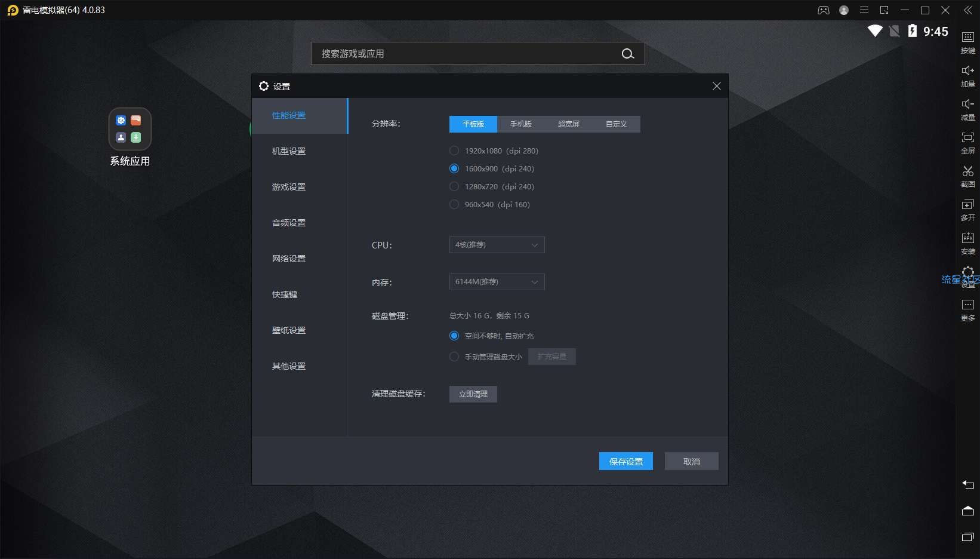Open the 系统应用 folder icon

pos(130,129)
